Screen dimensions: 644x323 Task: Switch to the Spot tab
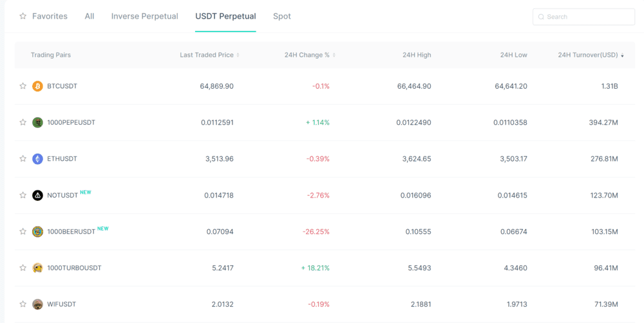(x=282, y=17)
